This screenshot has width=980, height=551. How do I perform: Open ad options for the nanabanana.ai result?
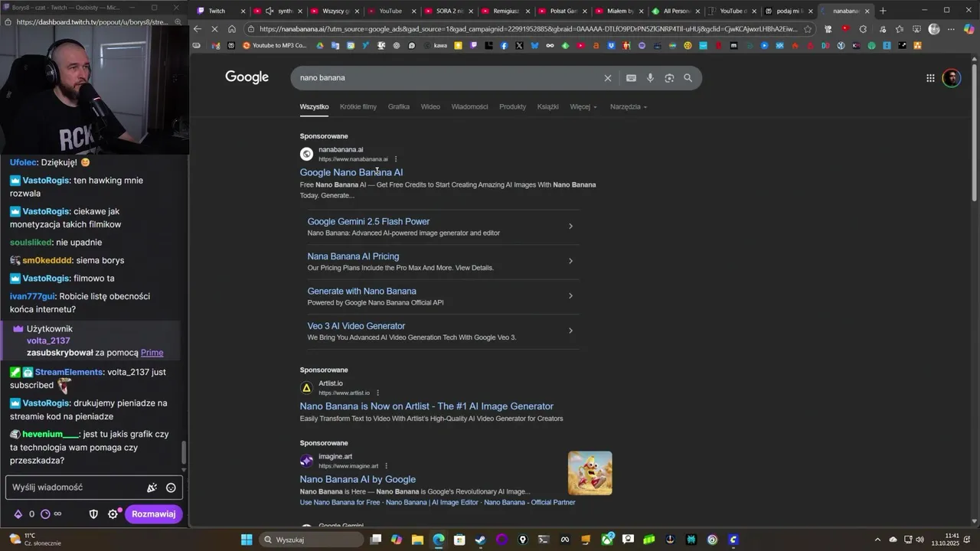(396, 159)
